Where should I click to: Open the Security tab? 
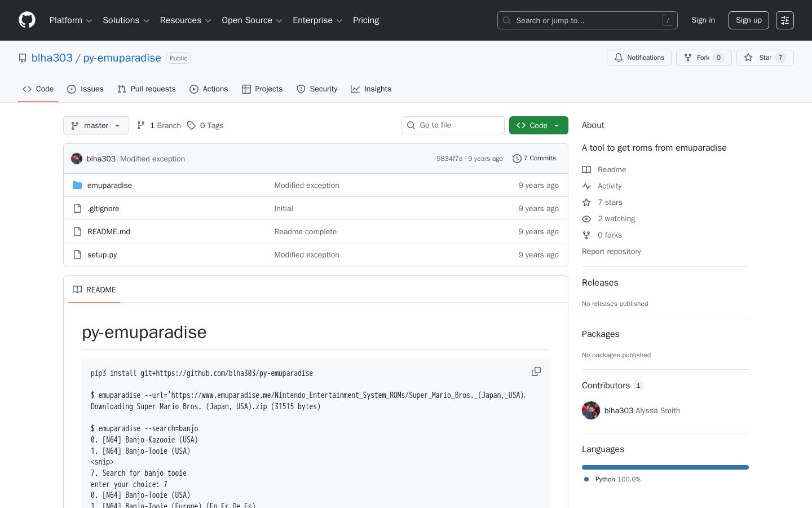(x=317, y=89)
